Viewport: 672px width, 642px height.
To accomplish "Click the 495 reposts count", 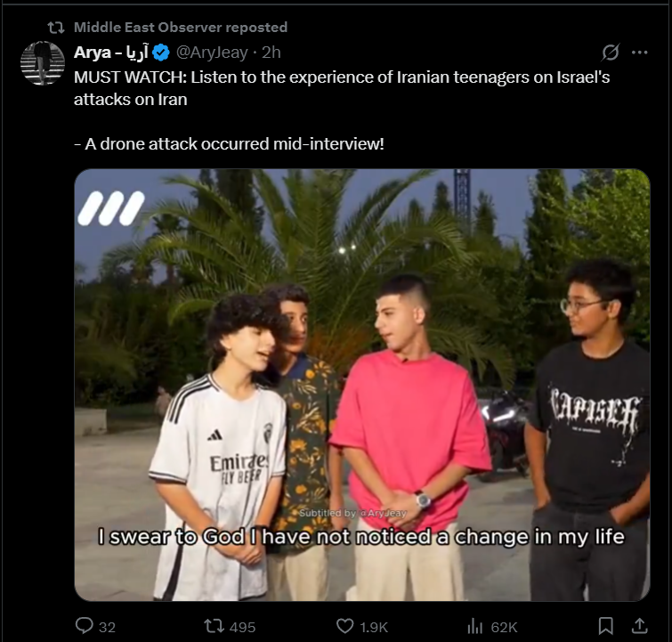I will click(243, 627).
